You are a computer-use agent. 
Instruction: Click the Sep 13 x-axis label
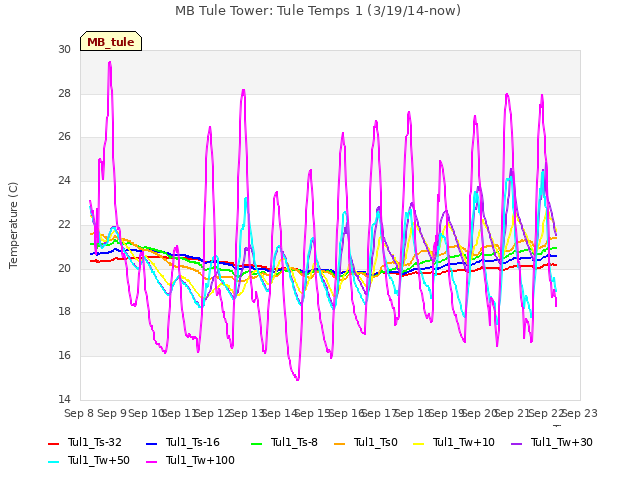(x=247, y=413)
